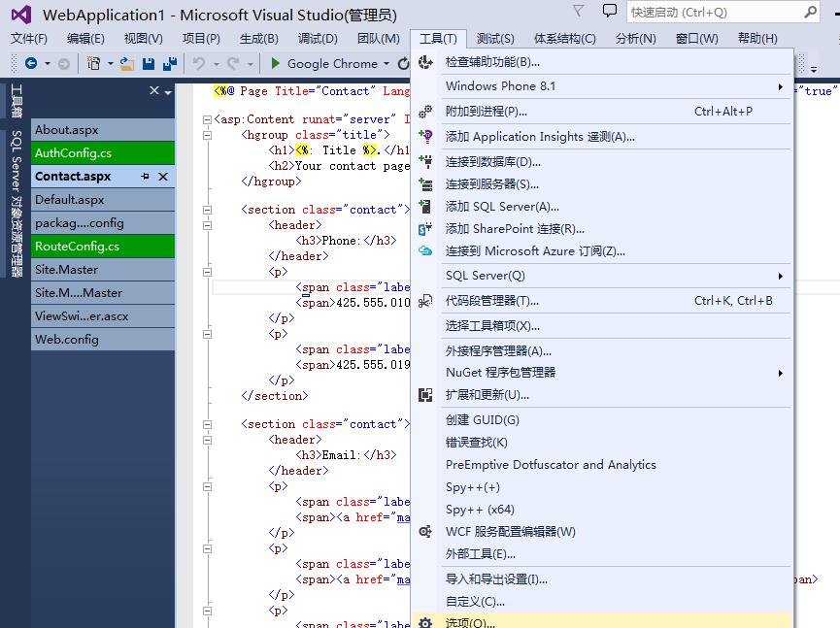
Task: Open the Redo history dropdown arrow
Action: (x=250, y=64)
